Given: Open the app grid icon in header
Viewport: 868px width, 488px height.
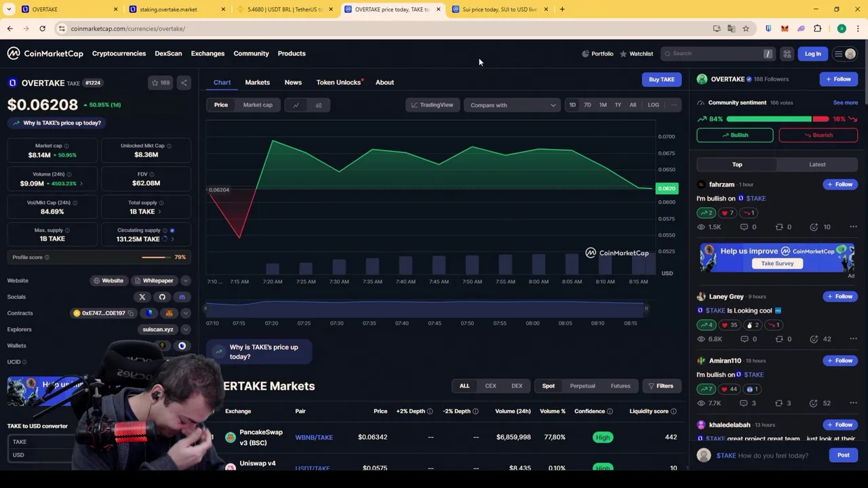Looking at the screenshot, I should (x=787, y=54).
